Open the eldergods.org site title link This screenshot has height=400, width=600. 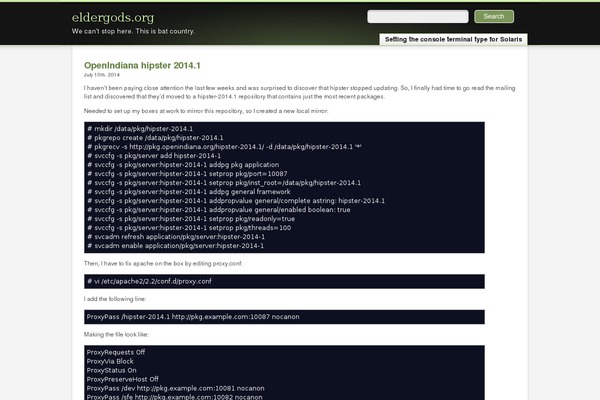point(113,17)
